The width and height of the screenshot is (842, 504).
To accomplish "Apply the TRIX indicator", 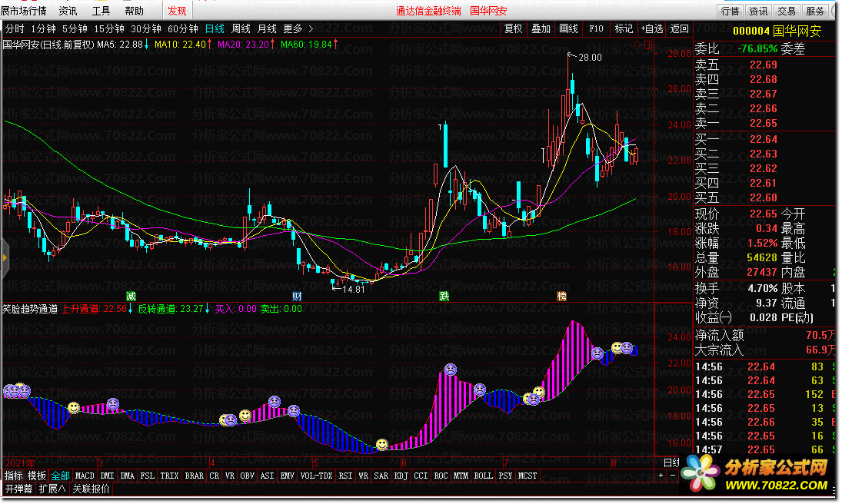I will [x=170, y=476].
